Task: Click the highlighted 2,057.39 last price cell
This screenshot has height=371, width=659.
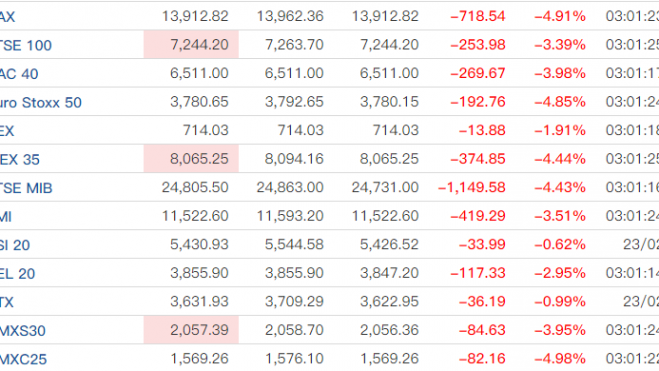Action: (x=191, y=330)
